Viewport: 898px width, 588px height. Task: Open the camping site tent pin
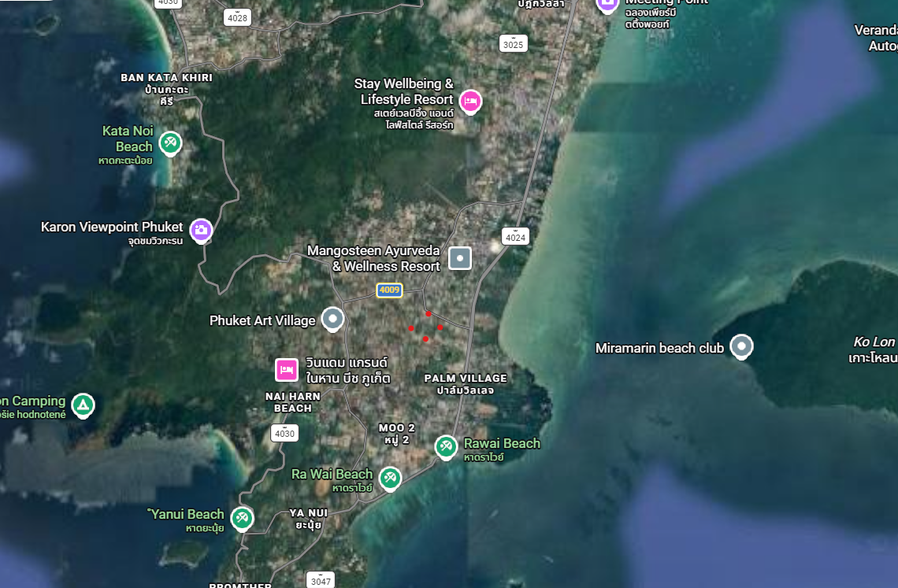83,405
